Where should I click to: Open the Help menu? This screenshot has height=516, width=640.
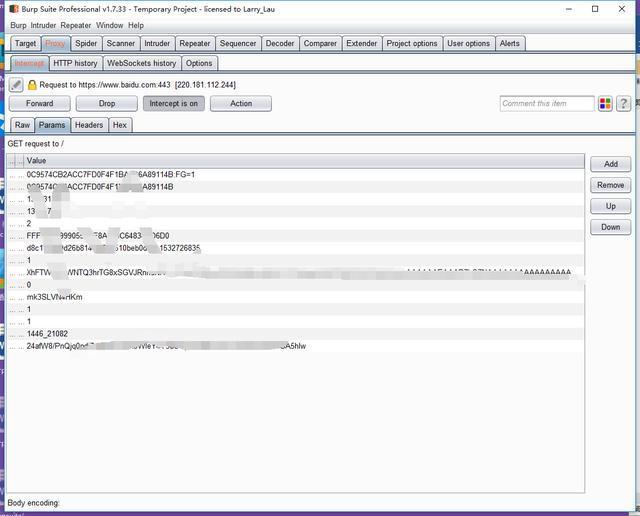click(x=136, y=25)
